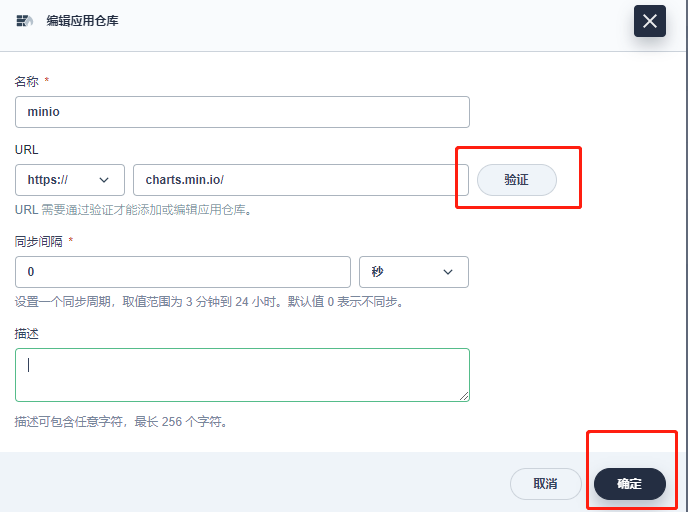Click the app repository icon in header
The height and width of the screenshot is (512, 688).
[x=24, y=21]
